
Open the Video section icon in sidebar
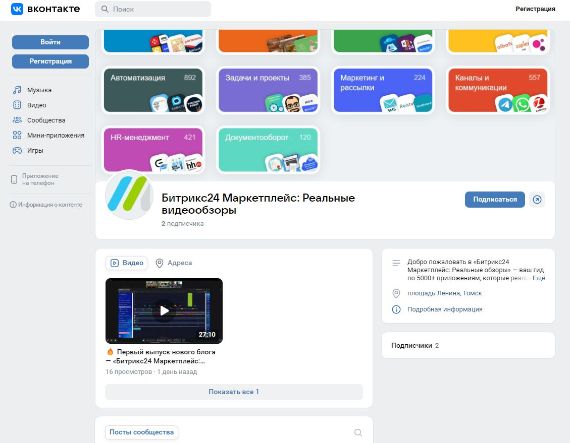17,105
